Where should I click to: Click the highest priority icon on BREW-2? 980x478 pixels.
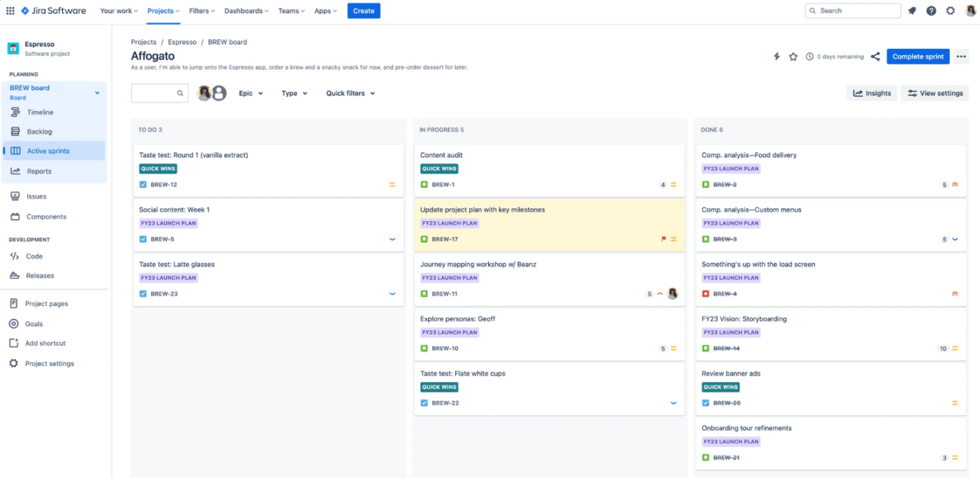[x=955, y=185]
